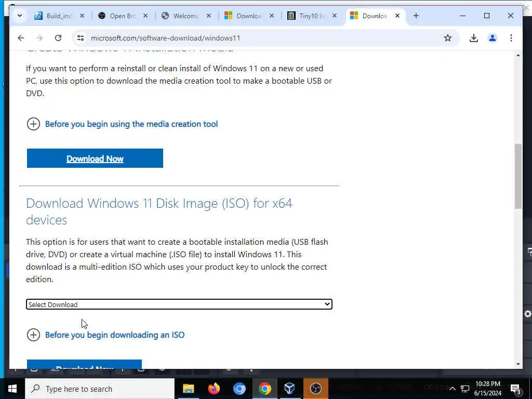Open File Explorer from the taskbar
The image size is (532, 399).
click(x=188, y=389)
